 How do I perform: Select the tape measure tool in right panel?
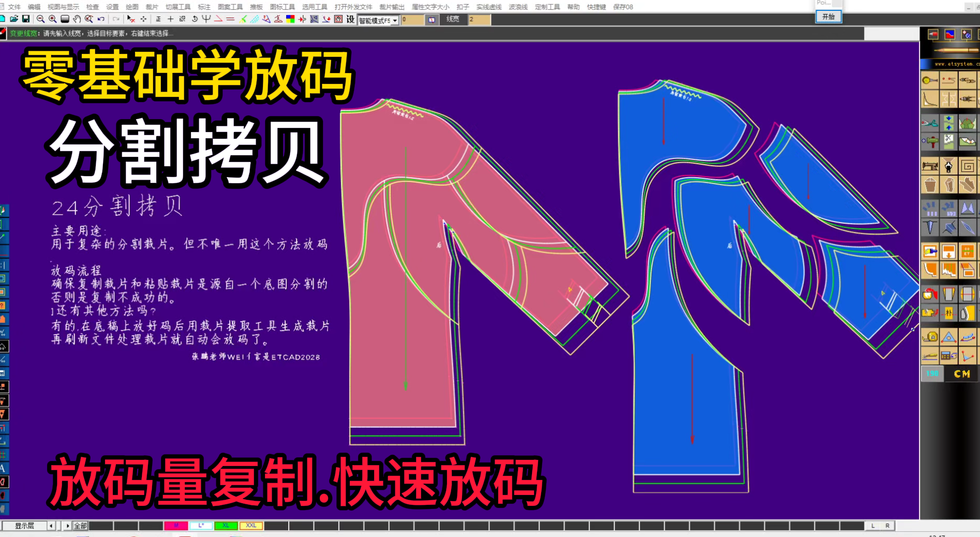(x=930, y=337)
